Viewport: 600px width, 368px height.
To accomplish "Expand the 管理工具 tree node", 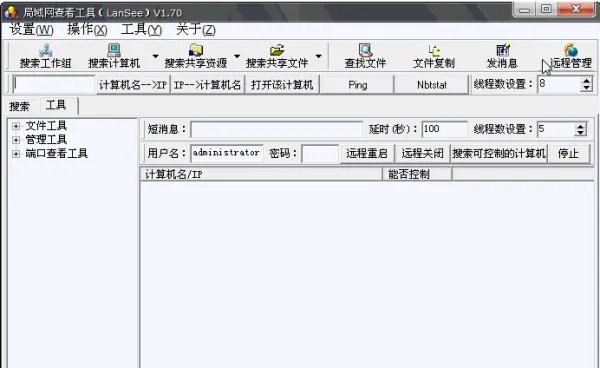I will click(x=16, y=140).
